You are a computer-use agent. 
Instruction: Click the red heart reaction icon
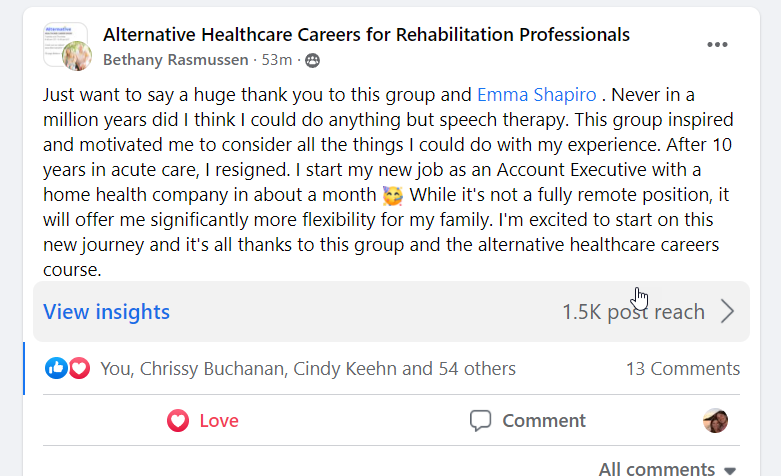(x=79, y=368)
